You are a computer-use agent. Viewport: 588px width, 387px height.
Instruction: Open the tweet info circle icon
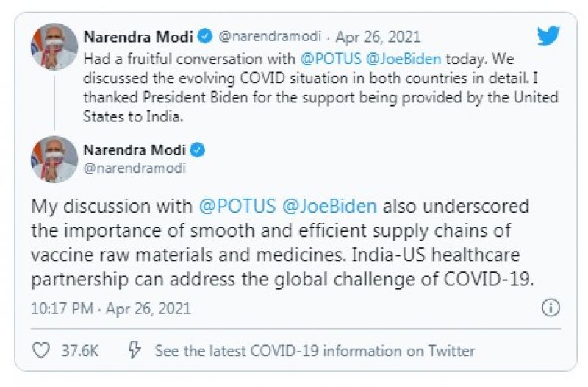click(x=551, y=308)
